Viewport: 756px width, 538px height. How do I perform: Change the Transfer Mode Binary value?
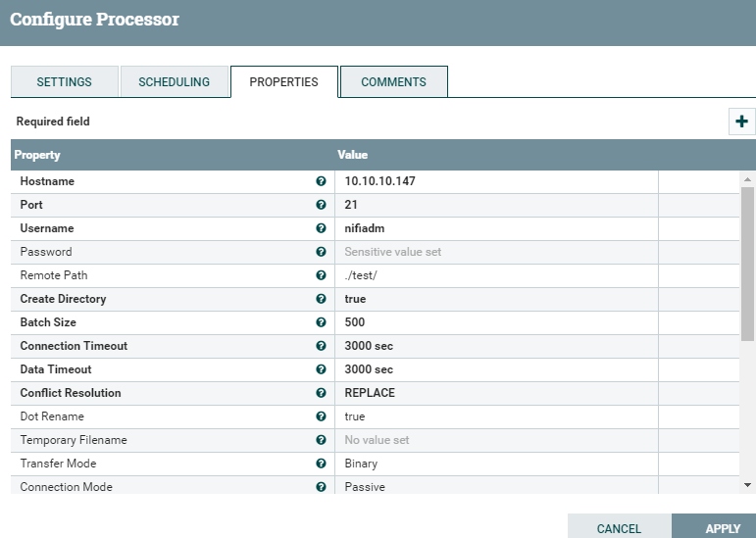tap(495, 464)
